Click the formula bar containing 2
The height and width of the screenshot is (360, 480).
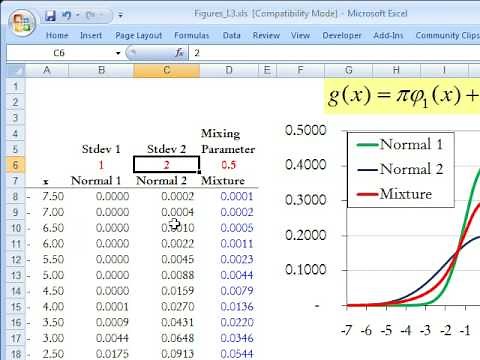click(x=335, y=53)
